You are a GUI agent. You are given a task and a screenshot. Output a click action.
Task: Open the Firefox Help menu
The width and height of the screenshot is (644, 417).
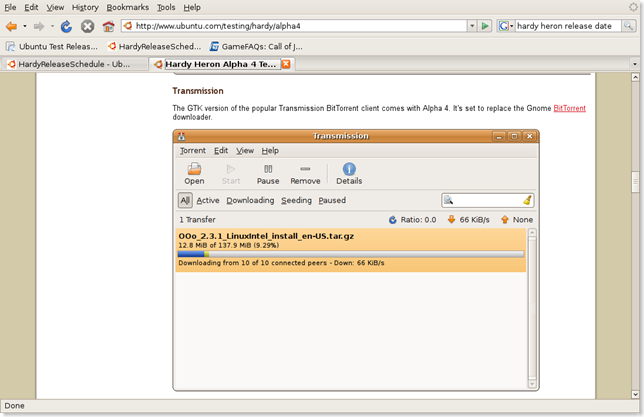point(192,7)
